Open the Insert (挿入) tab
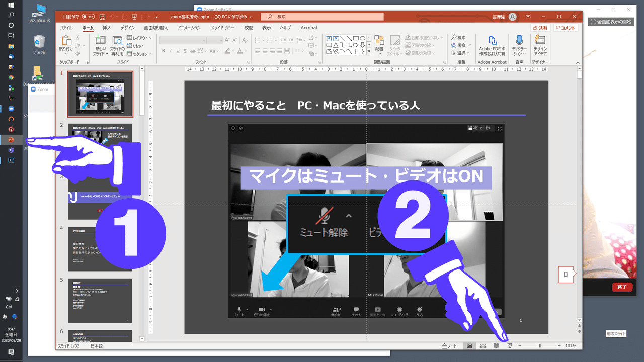644x362 pixels. [x=107, y=28]
